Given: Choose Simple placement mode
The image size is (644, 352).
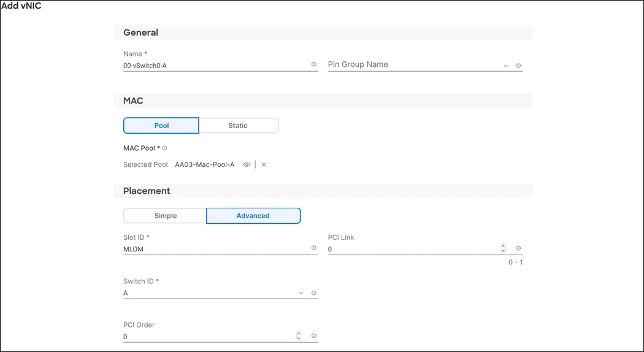Looking at the screenshot, I should point(165,216).
